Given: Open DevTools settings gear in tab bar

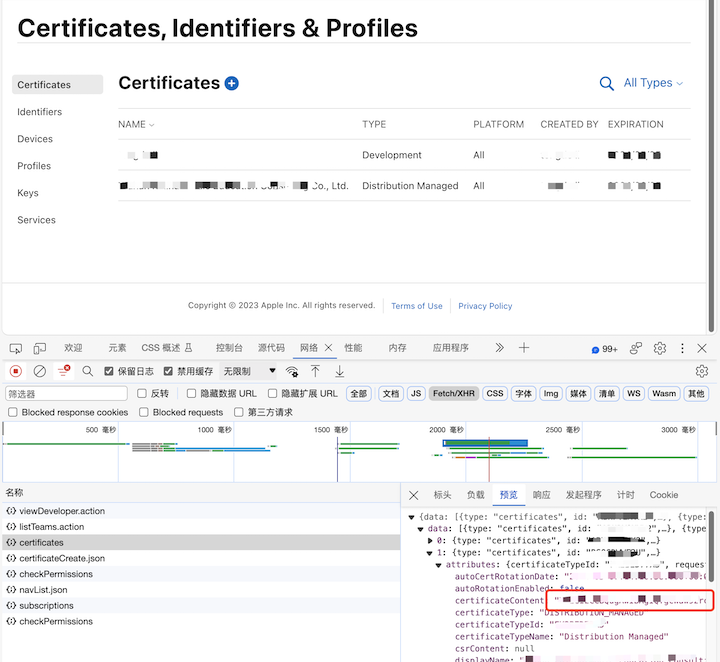Looking at the screenshot, I should [660, 348].
